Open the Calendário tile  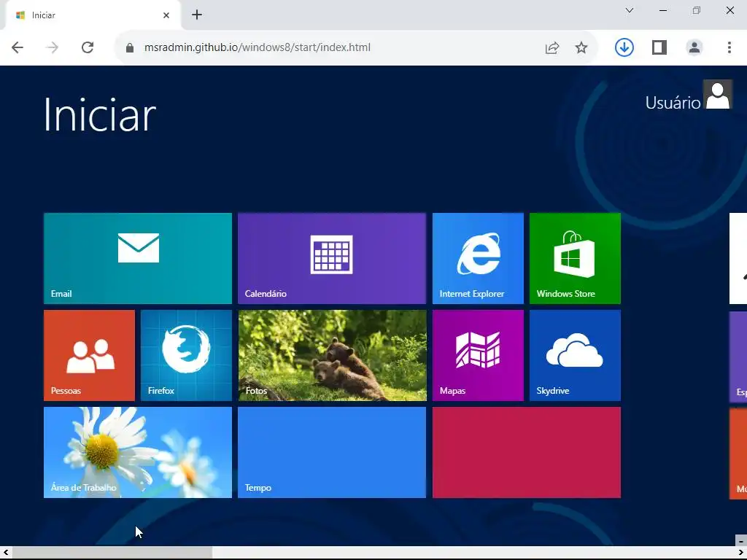[x=332, y=258]
